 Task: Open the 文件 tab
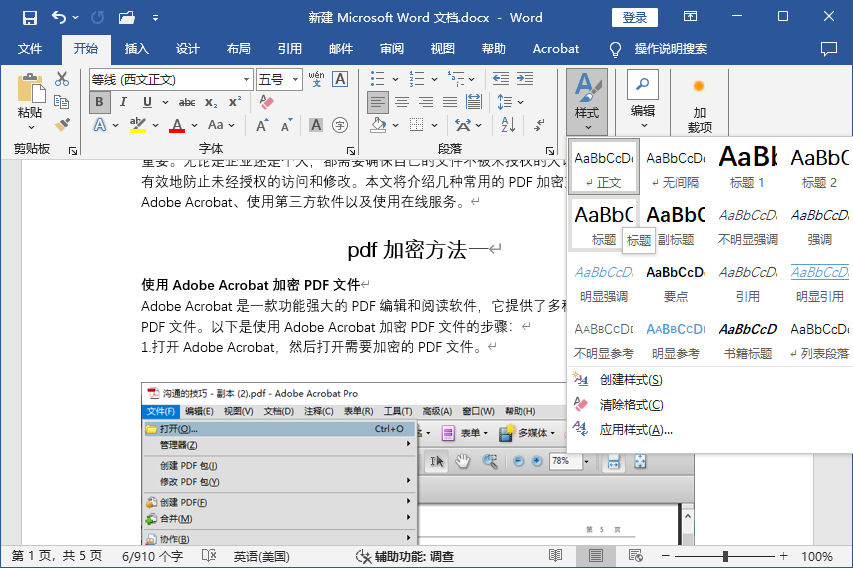coord(29,49)
